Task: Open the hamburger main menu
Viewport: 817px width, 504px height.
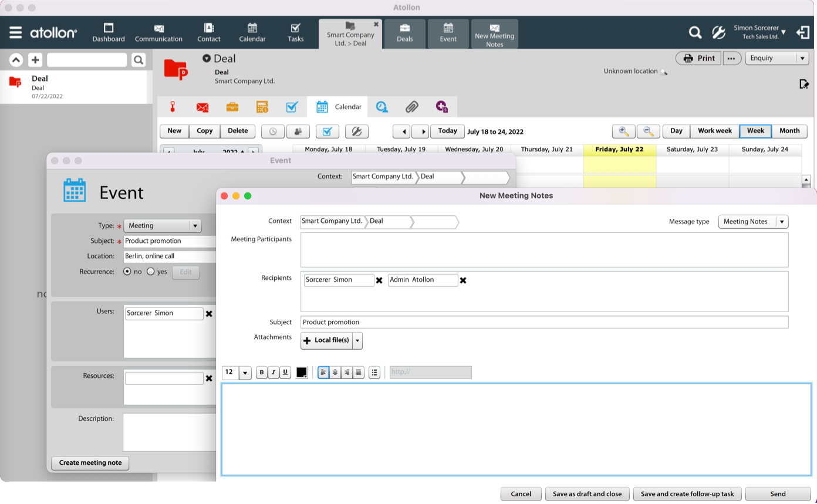Action: coord(16,33)
